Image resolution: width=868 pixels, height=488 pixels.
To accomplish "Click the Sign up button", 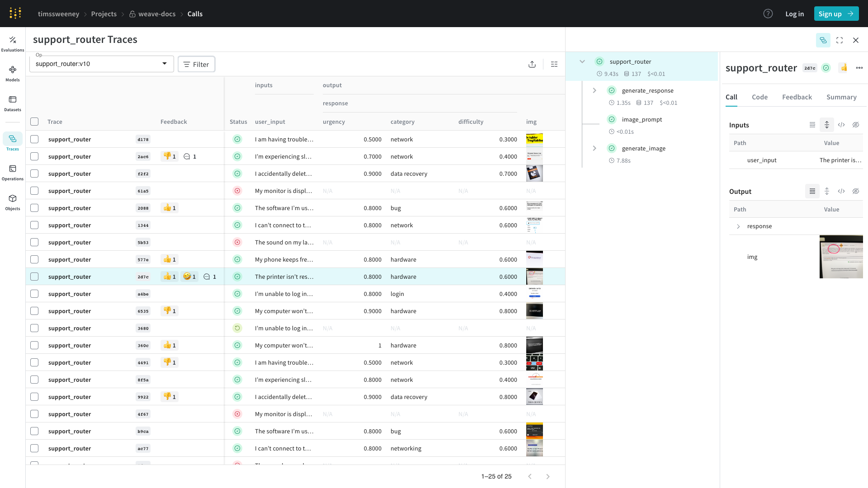I will pos(836,14).
